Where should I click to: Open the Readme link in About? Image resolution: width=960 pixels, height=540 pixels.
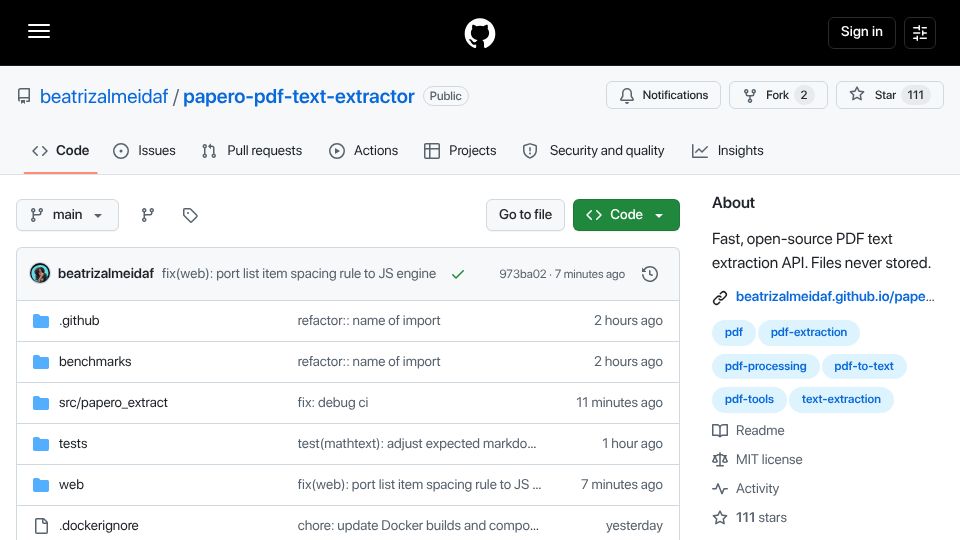click(x=748, y=430)
